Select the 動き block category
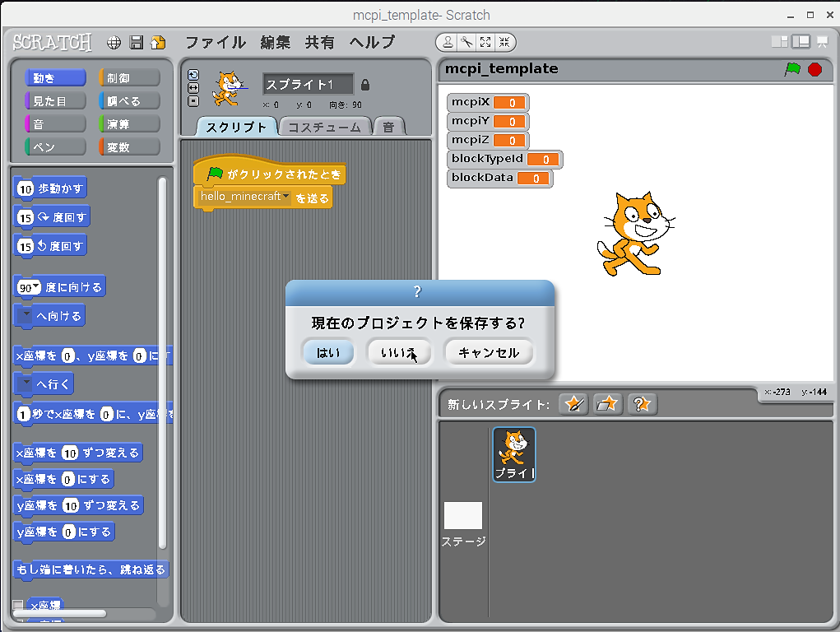The height and width of the screenshot is (632, 840). (55, 77)
